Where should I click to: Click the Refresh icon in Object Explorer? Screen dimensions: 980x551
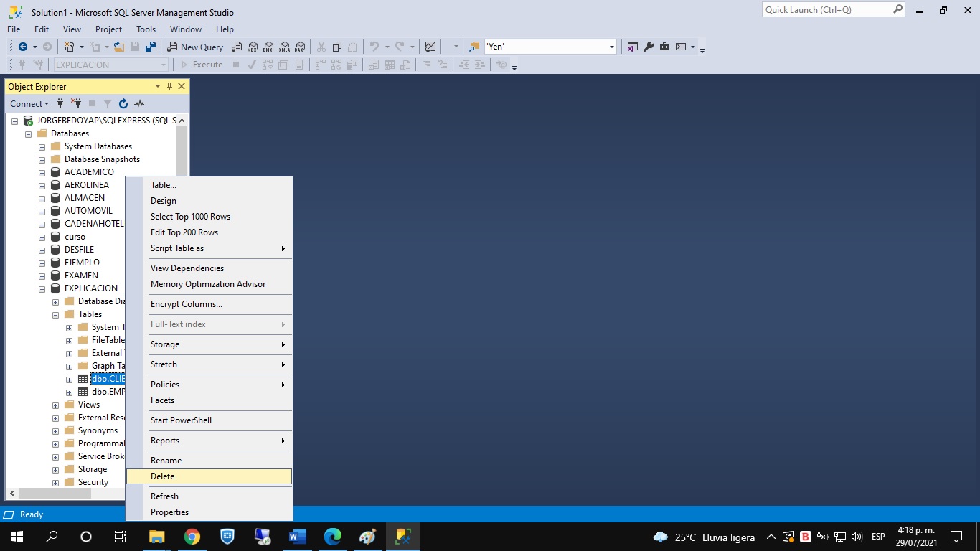[x=123, y=103]
